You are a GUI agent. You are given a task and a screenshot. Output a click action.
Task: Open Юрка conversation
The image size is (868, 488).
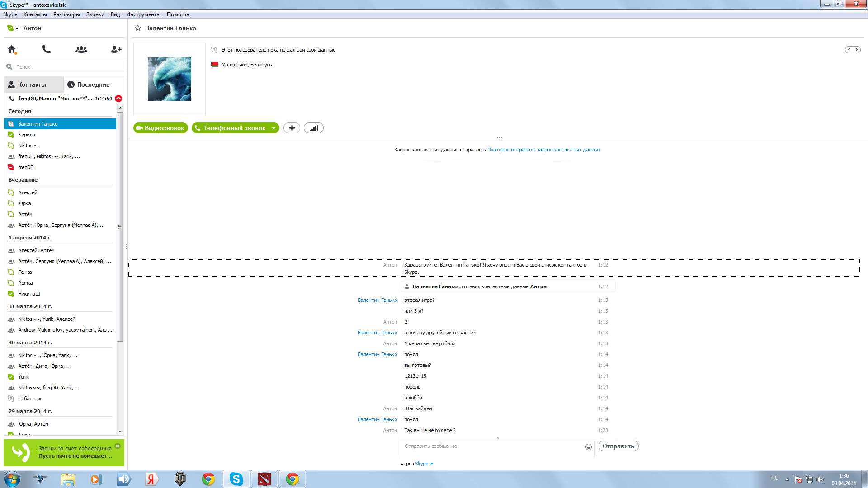(60, 203)
